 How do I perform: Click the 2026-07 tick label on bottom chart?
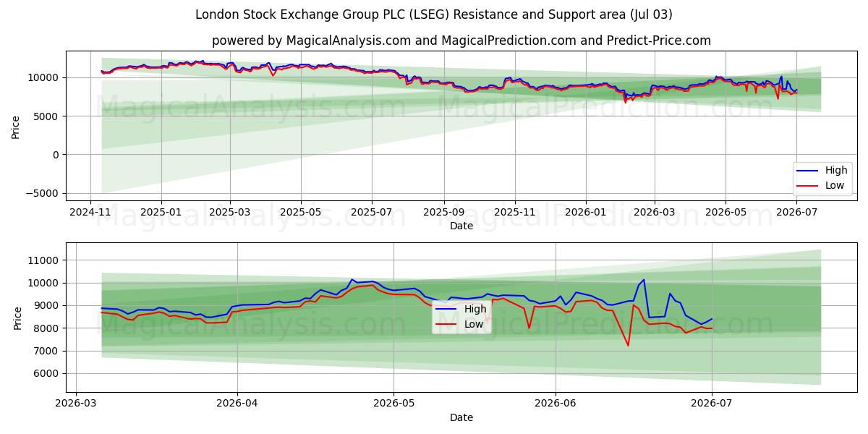coord(712,404)
